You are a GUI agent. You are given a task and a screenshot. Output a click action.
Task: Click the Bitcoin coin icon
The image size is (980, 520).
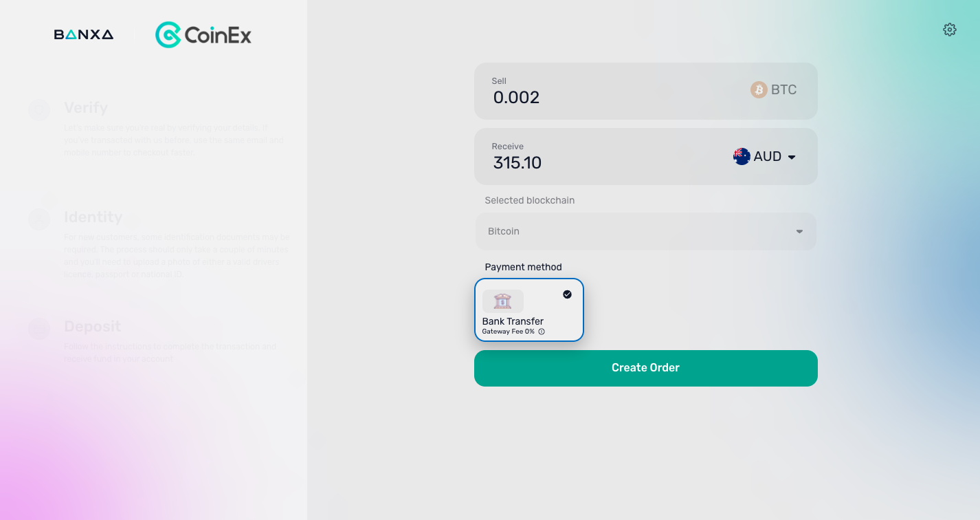(759, 89)
